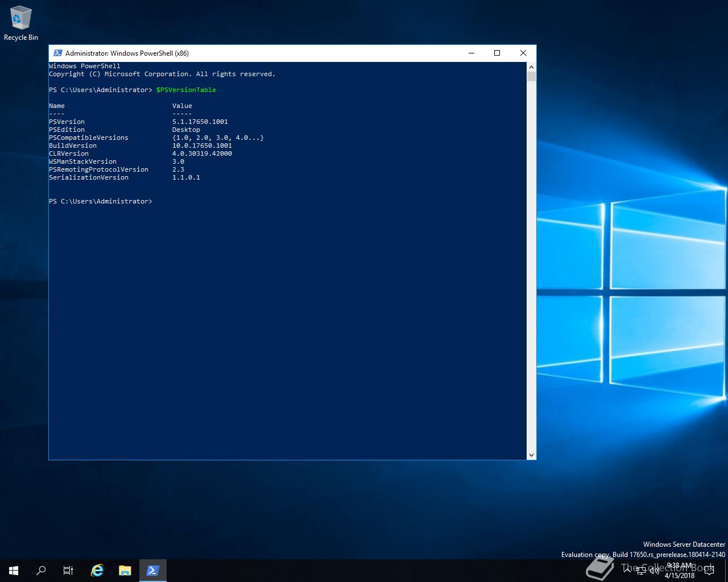Screen dimensions: 728x582
Task: Click the BuildVersion value 10.0.17650.1001
Action: coord(202,145)
